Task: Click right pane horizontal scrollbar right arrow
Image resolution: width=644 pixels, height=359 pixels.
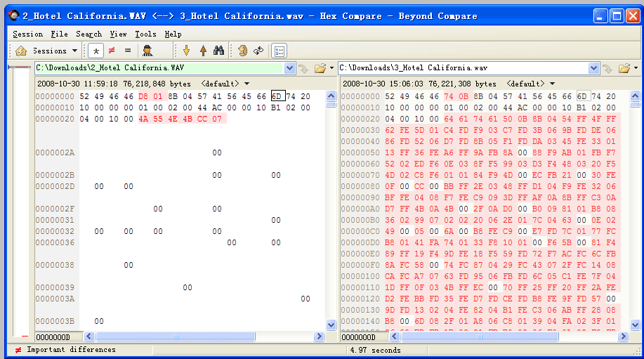Action: pos(623,337)
